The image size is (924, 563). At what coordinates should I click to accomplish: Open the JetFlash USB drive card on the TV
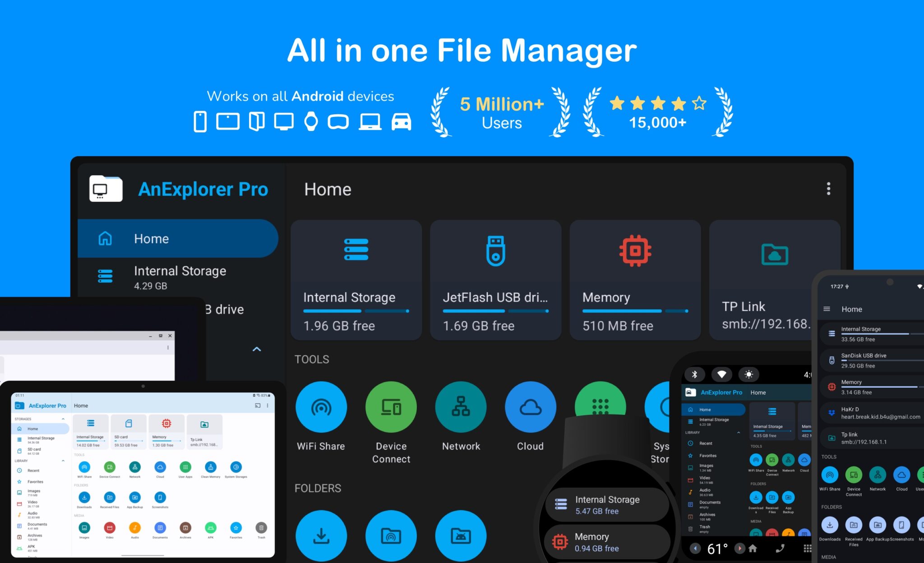(x=495, y=280)
